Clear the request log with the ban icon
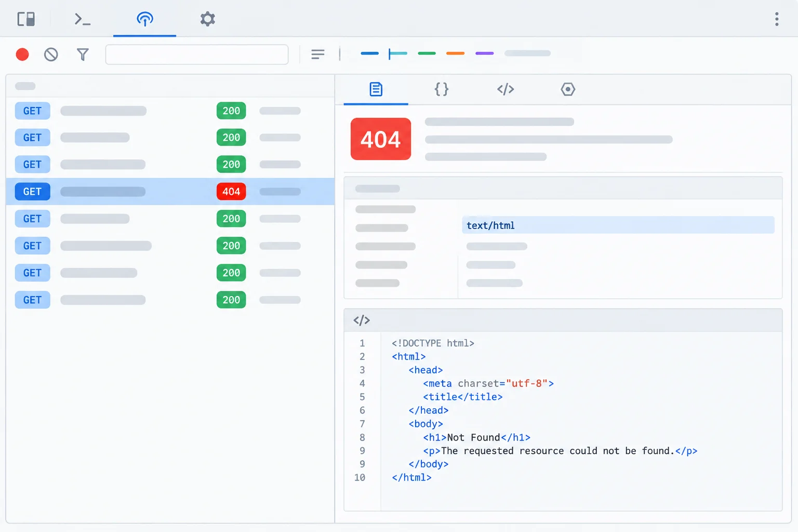Image resolution: width=798 pixels, height=532 pixels. (x=51, y=55)
